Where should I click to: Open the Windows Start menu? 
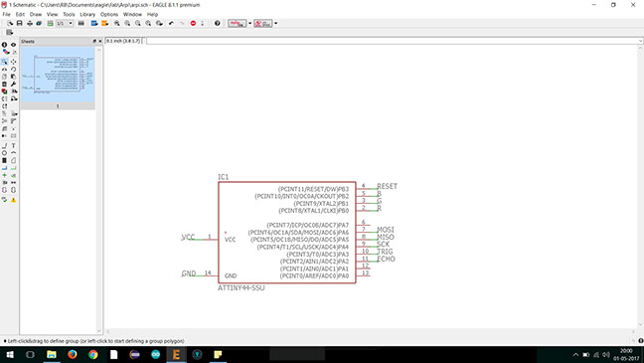click(10, 354)
